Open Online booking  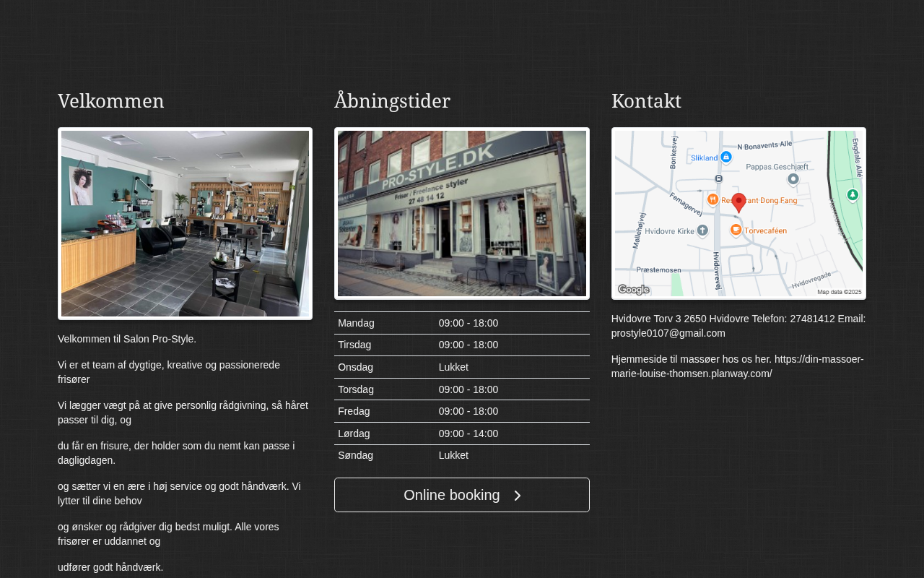click(x=462, y=495)
